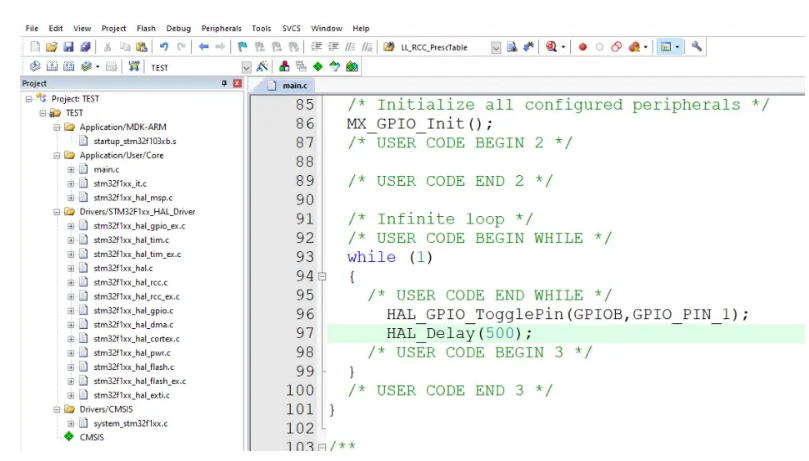Open Options for Target magic wand
Image resolution: width=809 pixels, height=461 pixels.
(x=262, y=67)
